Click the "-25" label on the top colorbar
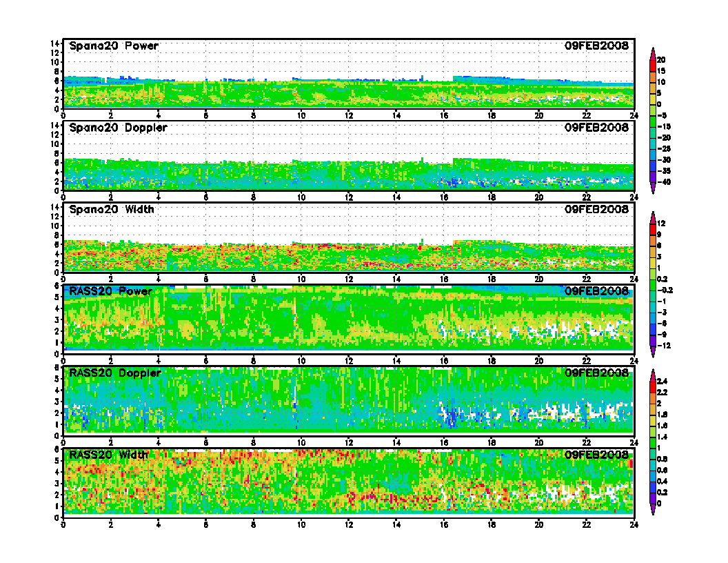The width and height of the screenshot is (728, 563). pos(664,148)
